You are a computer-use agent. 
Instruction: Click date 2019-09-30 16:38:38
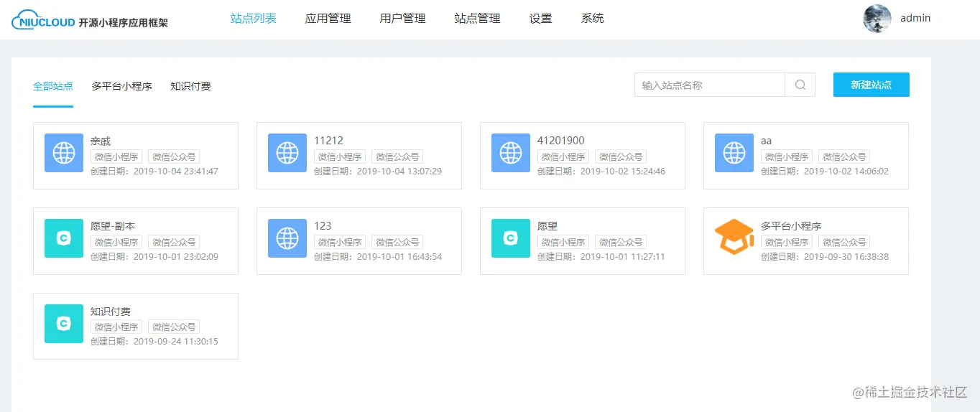coord(846,257)
